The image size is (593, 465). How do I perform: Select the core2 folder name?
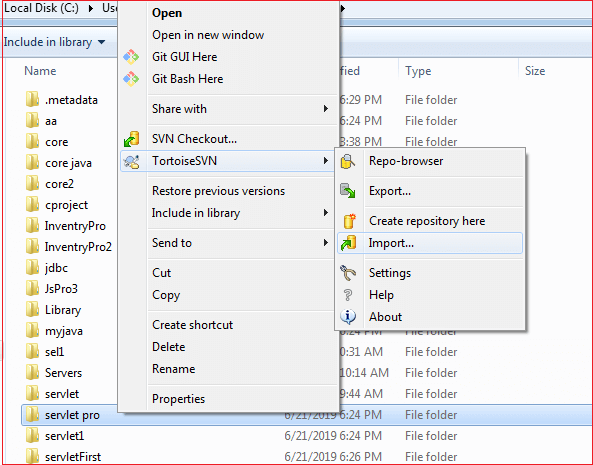tap(59, 184)
